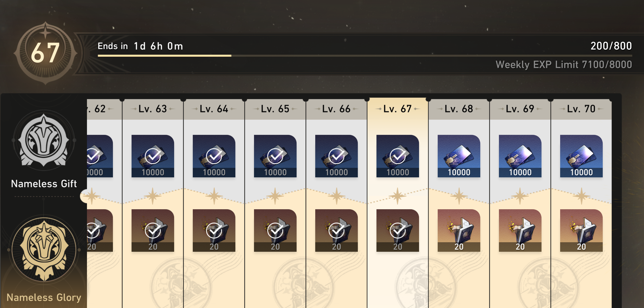Screen dimensions: 644x308
Task: Click the Nameless Gift emblem icon
Action: [x=44, y=140]
